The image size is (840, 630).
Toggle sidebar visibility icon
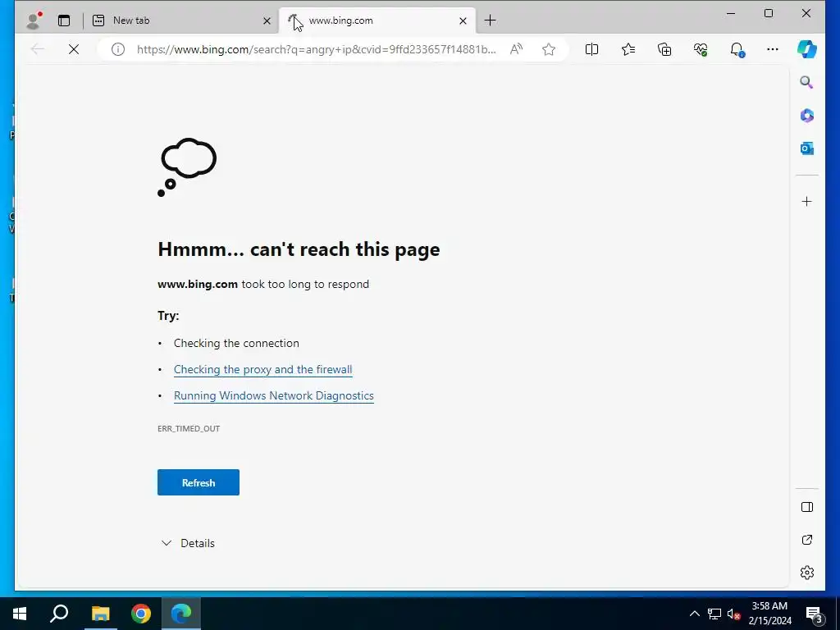pos(807,507)
